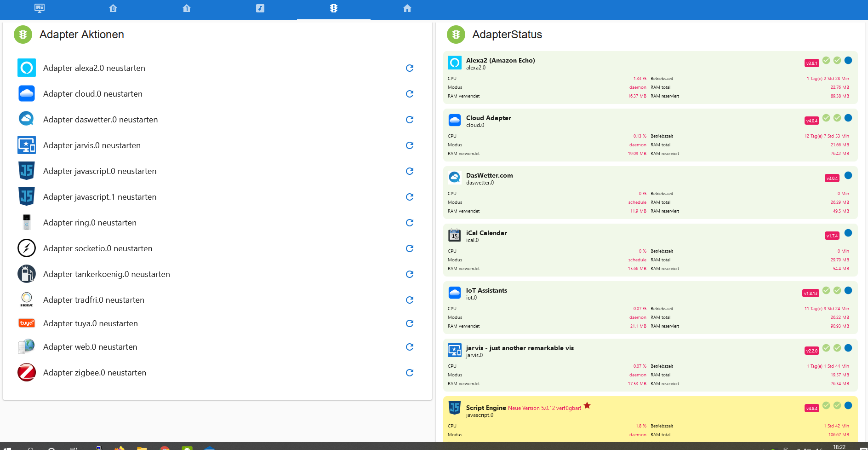Restart adapter zigbee.0 via refresh icon

(x=410, y=373)
